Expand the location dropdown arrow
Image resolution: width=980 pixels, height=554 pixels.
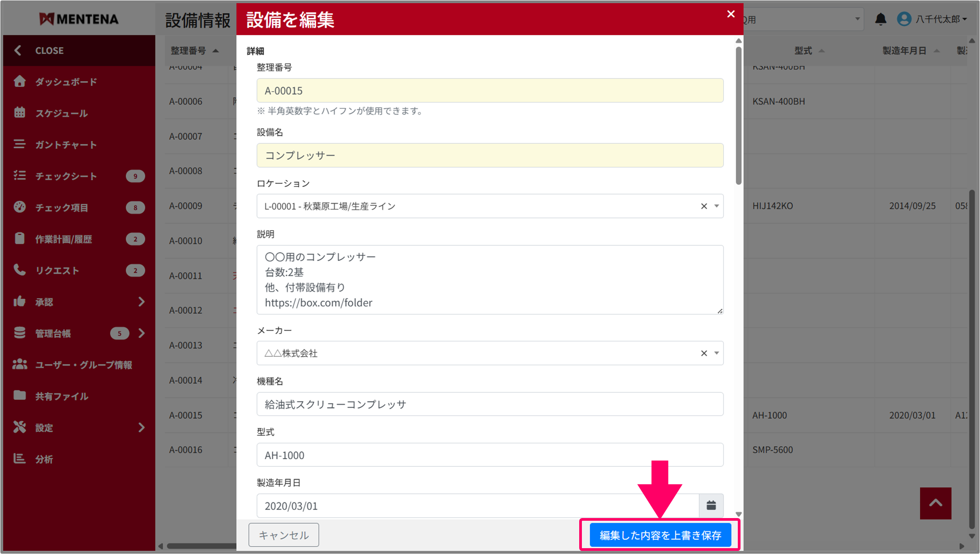click(x=717, y=206)
